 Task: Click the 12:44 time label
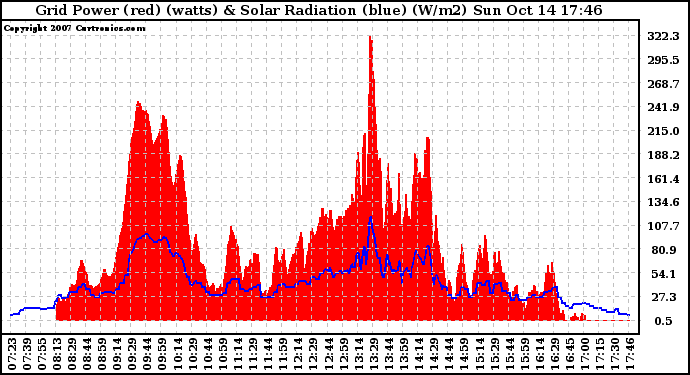tap(328, 354)
